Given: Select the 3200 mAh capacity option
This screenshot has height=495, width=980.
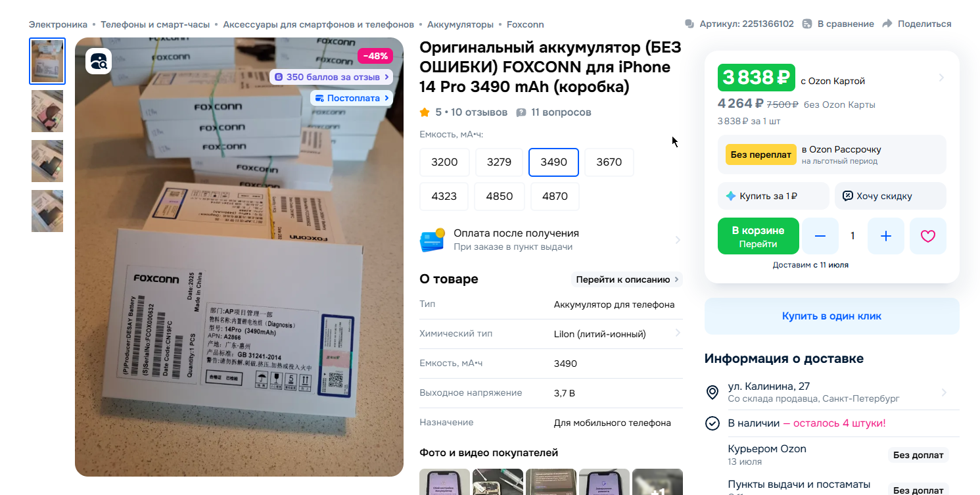Looking at the screenshot, I should 444,162.
